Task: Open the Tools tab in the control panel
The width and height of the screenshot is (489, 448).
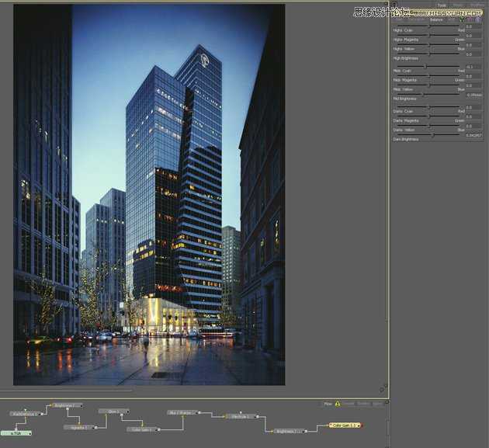Action: [x=442, y=5]
